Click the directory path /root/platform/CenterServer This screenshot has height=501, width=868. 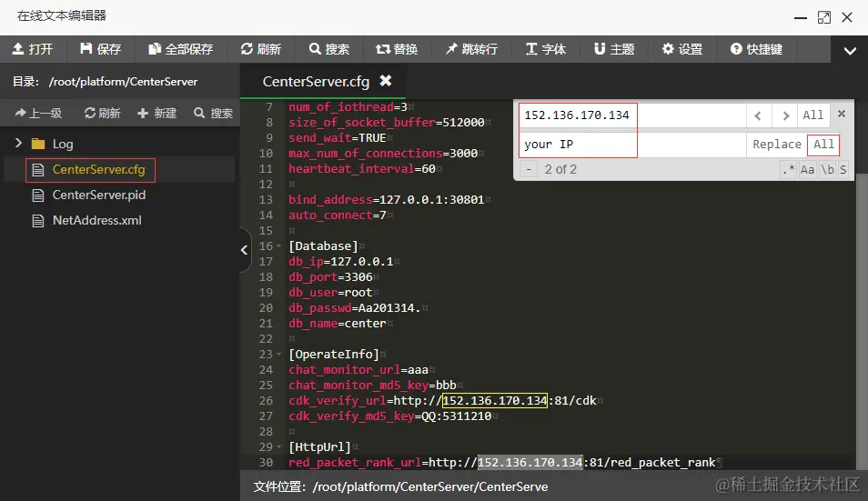tap(123, 82)
